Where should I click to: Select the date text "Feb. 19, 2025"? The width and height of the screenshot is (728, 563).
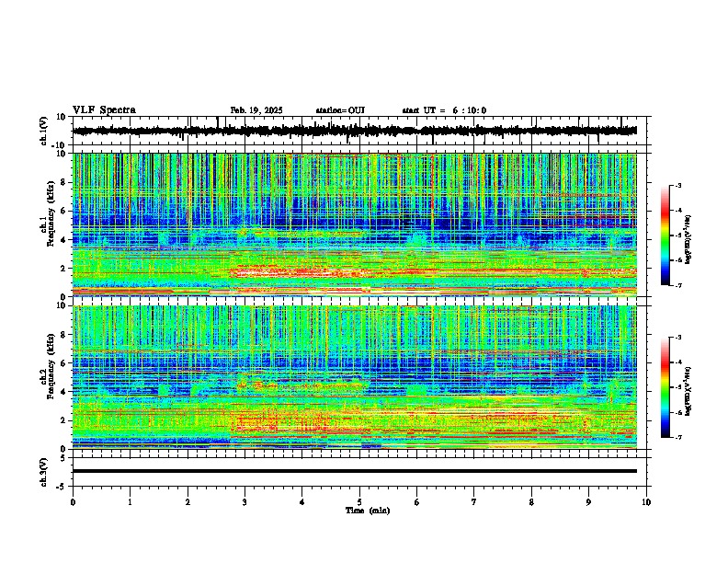pos(256,110)
